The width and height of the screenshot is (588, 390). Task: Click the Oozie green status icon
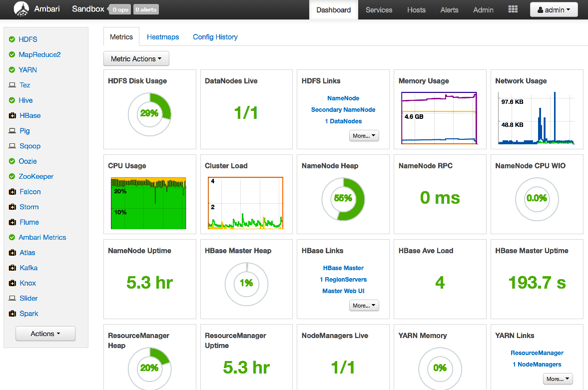coord(12,161)
